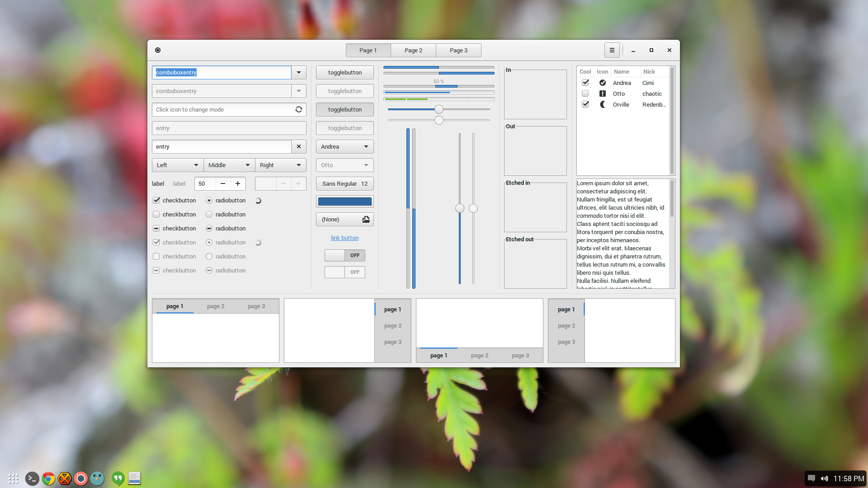Open the 11:58 PM clock in the tray
Image resolution: width=868 pixels, height=488 pixels.
pyautogui.click(x=849, y=479)
